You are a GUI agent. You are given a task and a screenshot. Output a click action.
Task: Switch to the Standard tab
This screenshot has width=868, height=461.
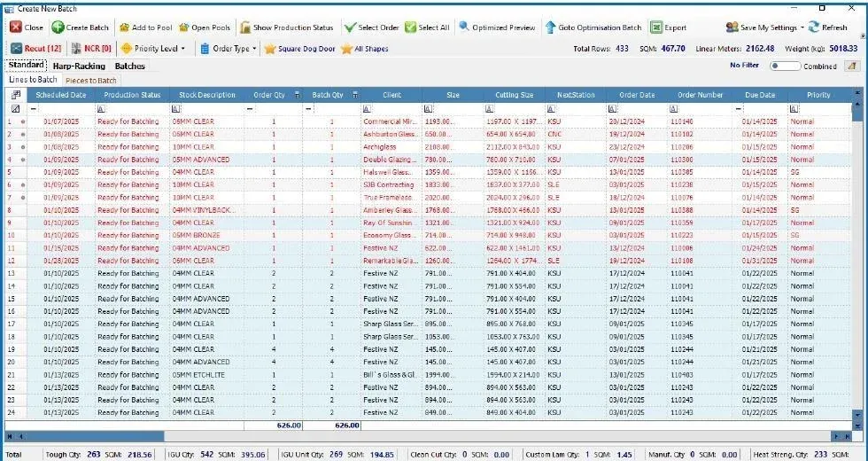click(x=26, y=66)
